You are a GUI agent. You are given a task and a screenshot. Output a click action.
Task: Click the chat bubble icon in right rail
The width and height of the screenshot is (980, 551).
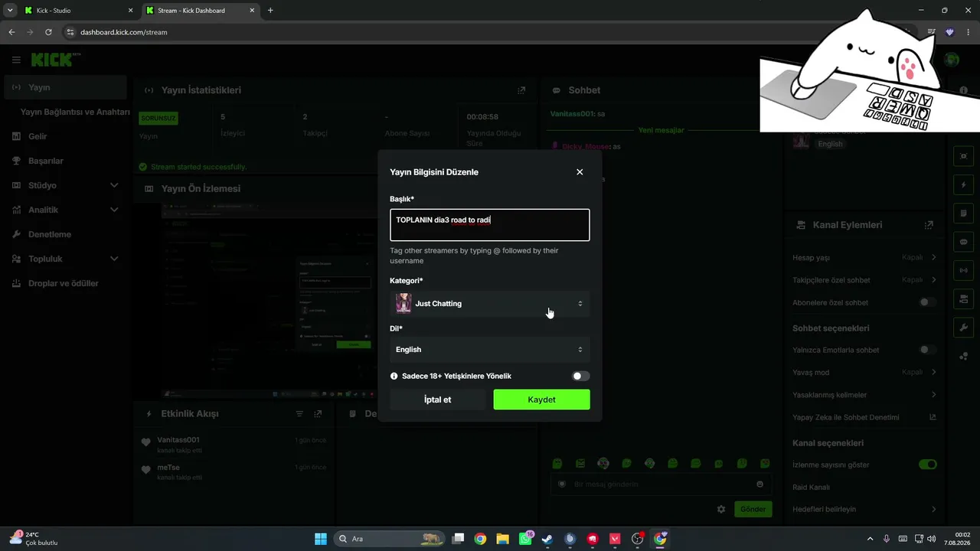pyautogui.click(x=963, y=242)
